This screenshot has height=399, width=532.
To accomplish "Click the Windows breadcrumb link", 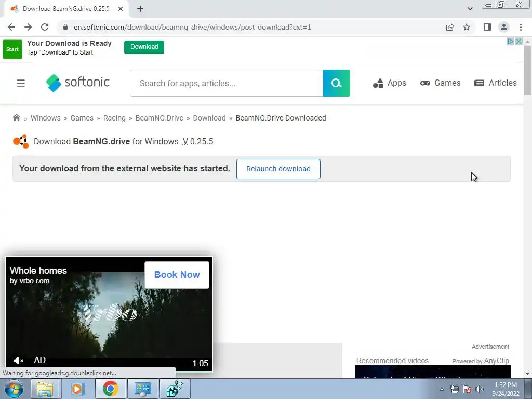I will coord(46,118).
